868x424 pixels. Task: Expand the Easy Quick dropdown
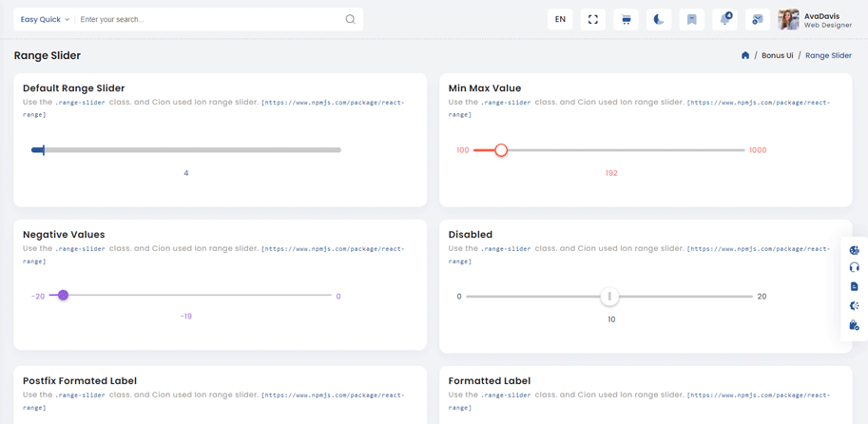[x=45, y=19]
